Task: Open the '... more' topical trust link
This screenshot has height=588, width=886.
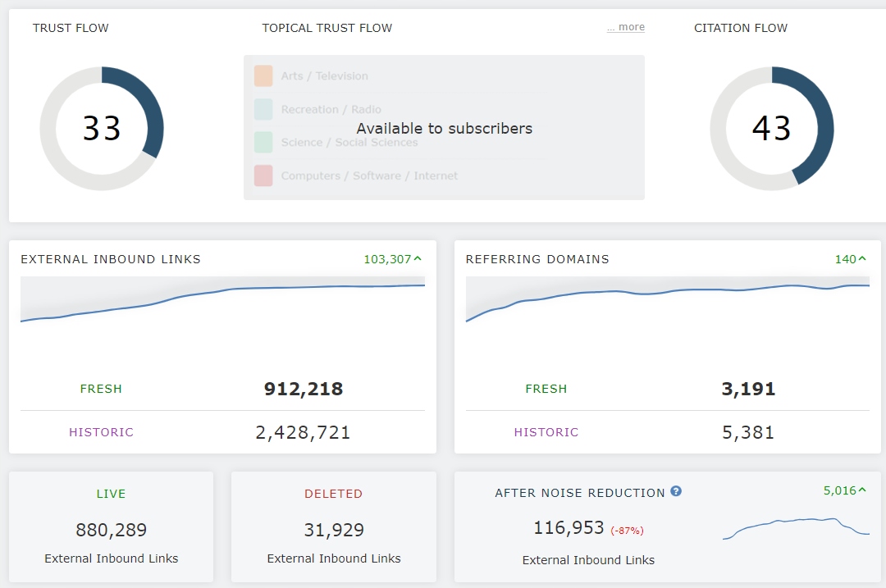Action: point(626,27)
